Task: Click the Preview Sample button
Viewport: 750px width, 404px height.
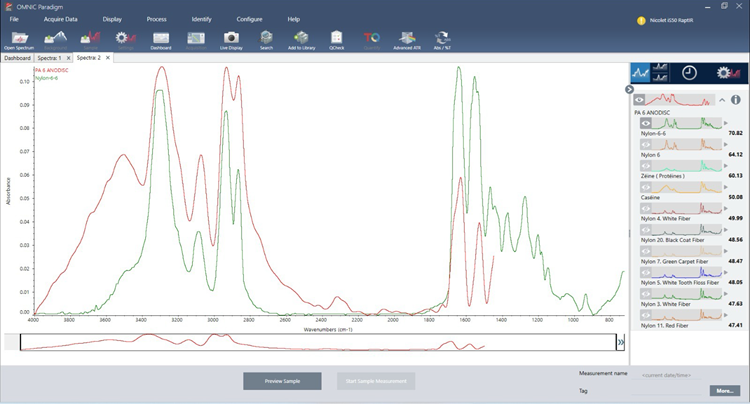Action: (282, 381)
